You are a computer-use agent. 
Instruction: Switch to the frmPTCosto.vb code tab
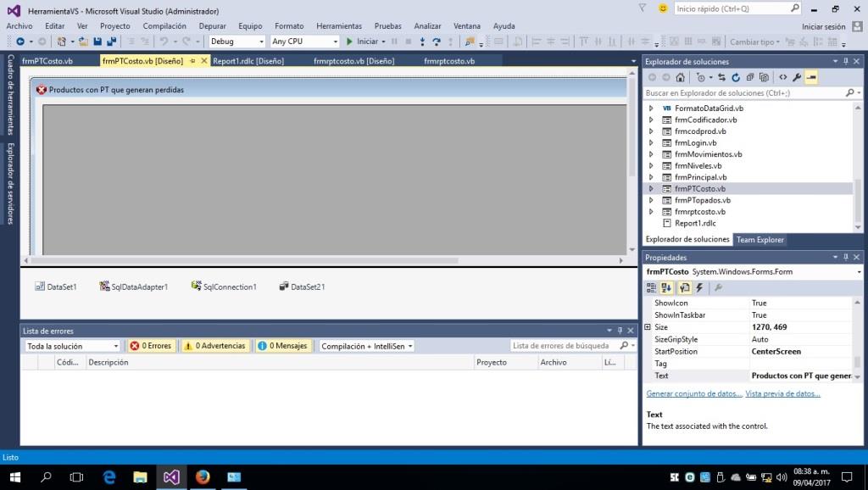pyautogui.click(x=47, y=61)
